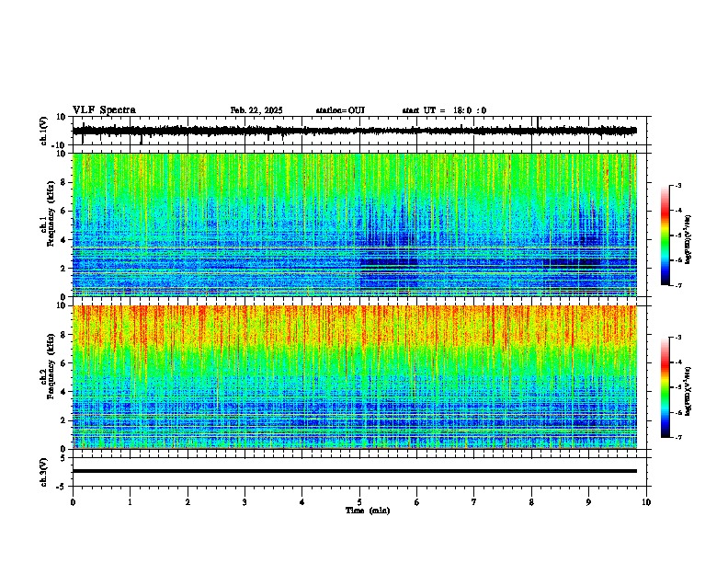Click the time axis tick label "9"

coord(588,502)
